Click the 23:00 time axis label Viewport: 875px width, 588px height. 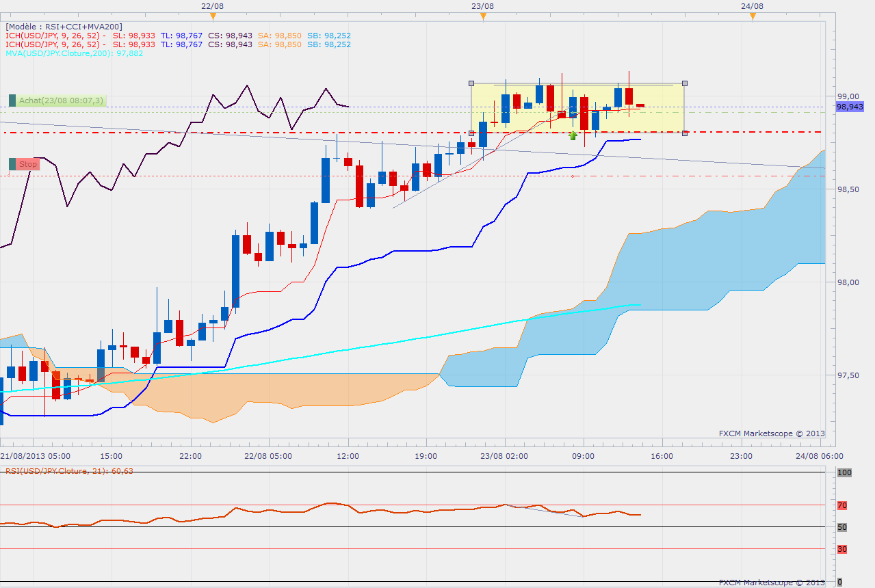(741, 456)
